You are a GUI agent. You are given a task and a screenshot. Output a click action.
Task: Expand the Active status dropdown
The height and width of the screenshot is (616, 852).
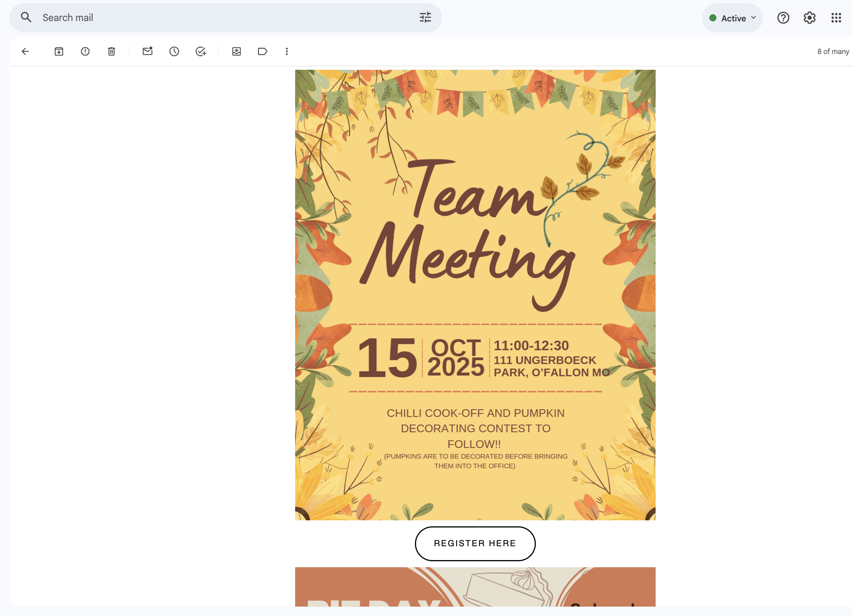click(x=732, y=18)
